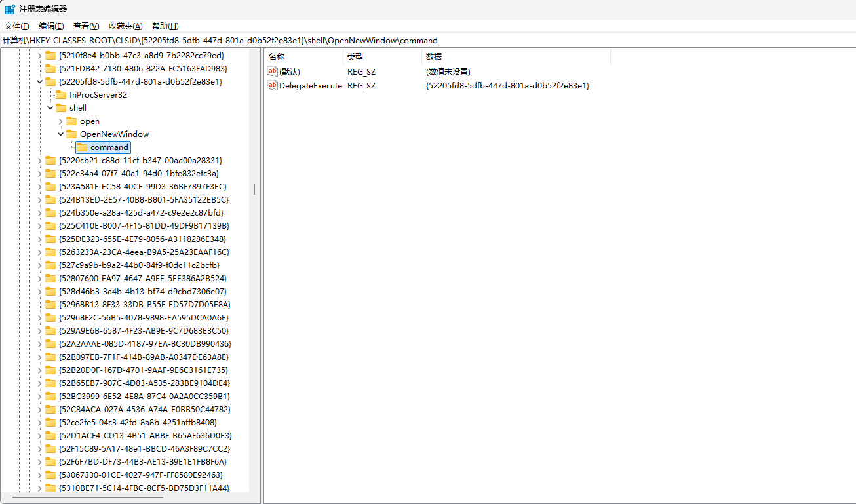This screenshot has height=504, width=856.
Task: Click folder icon of {52807600-EA97-4647-A9EE-5EE386A2B524}
Action: pos(50,279)
